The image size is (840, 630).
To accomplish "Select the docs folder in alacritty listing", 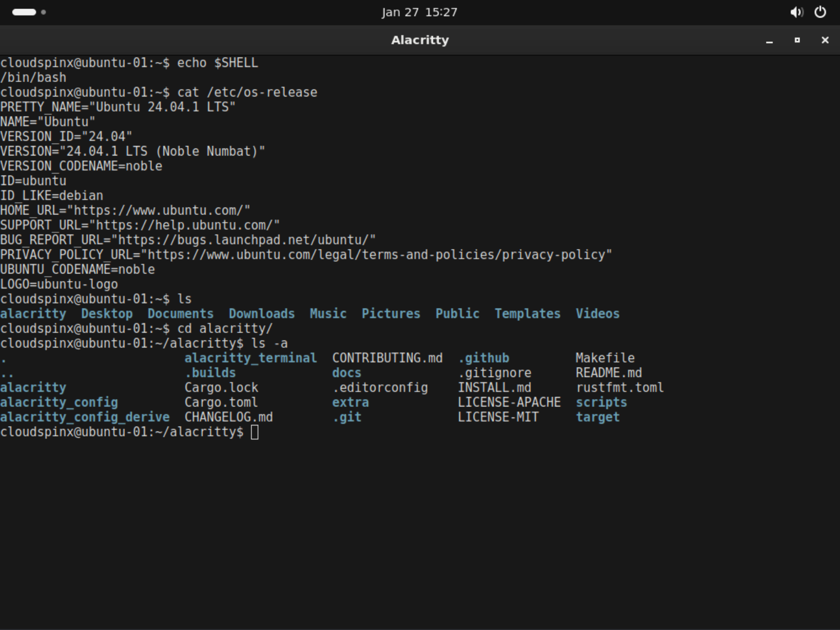I will point(346,372).
